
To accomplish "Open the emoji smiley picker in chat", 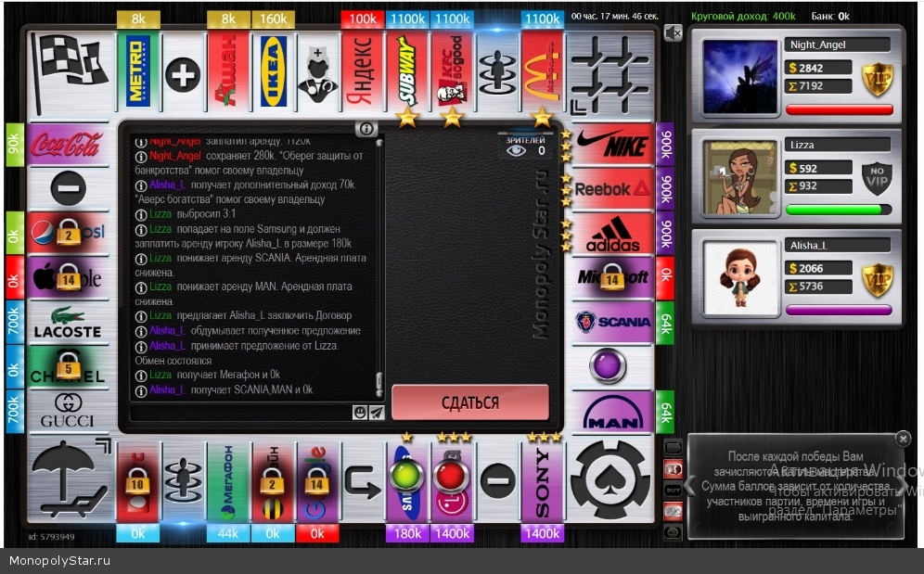I will (359, 413).
